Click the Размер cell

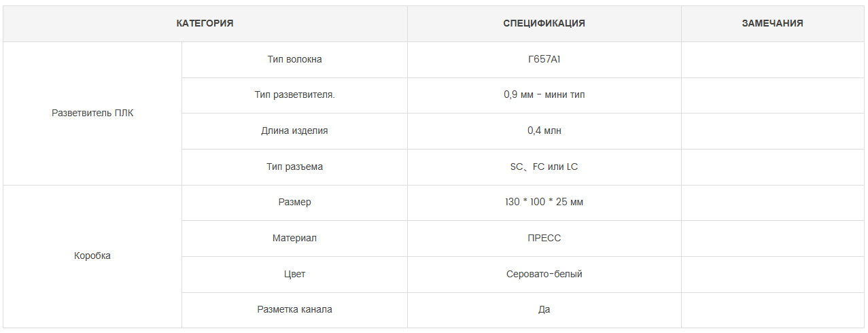(295, 203)
